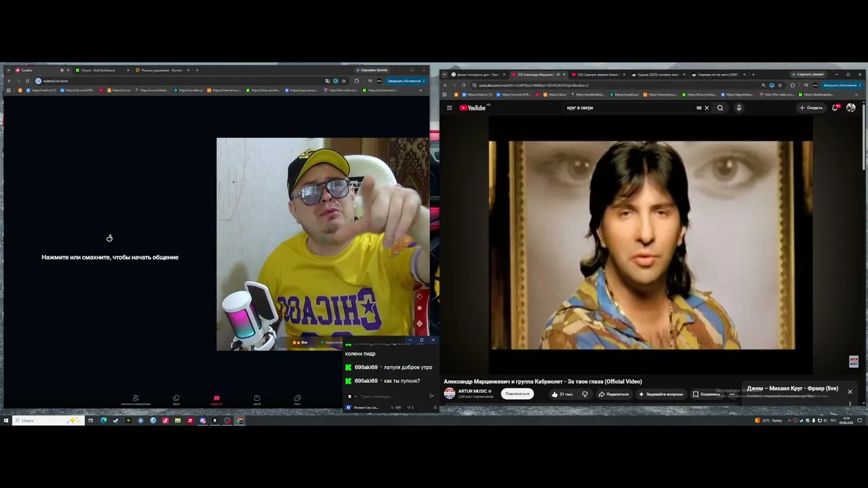This screenshot has height=488, width=868.
Task: Click the leftmost person icon in rulet.tv bar
Action: coord(136,399)
